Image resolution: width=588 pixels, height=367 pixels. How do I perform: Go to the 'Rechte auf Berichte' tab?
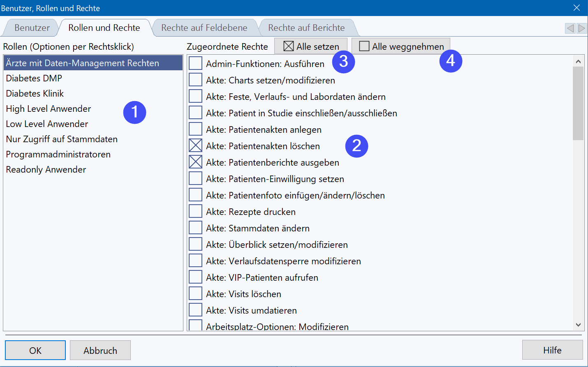click(306, 28)
